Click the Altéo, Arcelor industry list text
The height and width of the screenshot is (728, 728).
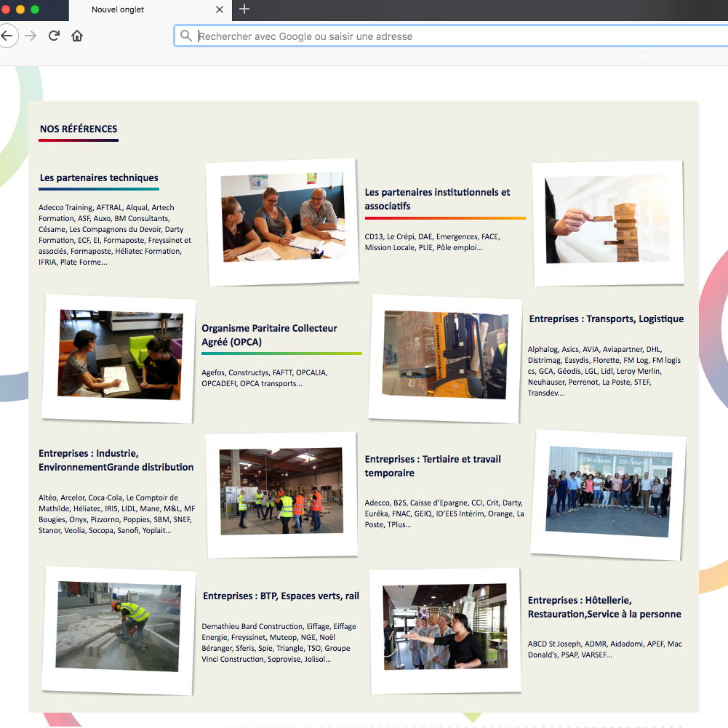tap(117, 514)
